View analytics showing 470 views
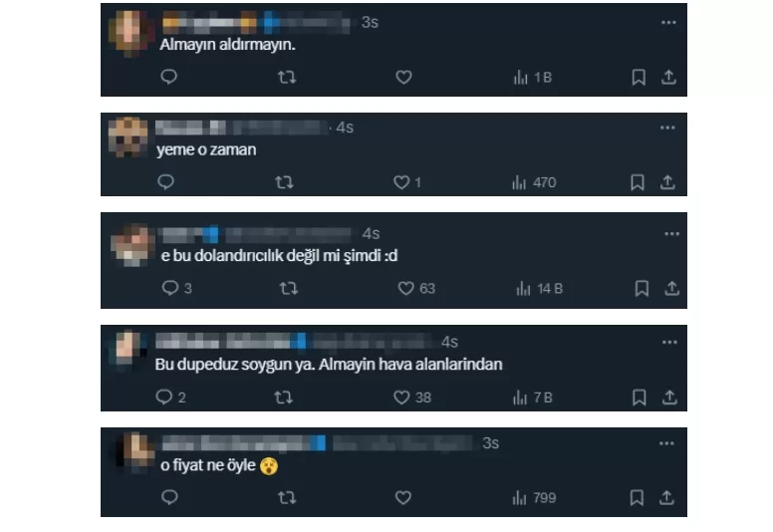 point(534,182)
